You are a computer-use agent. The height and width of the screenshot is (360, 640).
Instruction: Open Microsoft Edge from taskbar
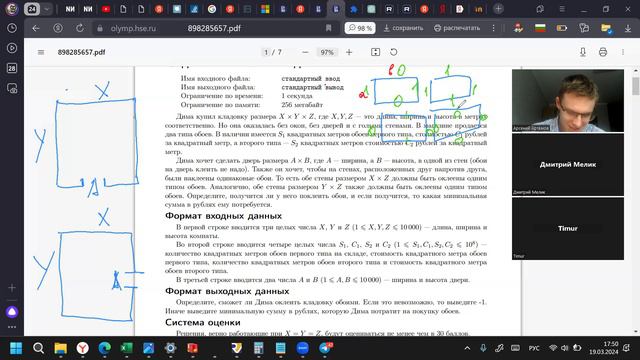tap(104, 348)
